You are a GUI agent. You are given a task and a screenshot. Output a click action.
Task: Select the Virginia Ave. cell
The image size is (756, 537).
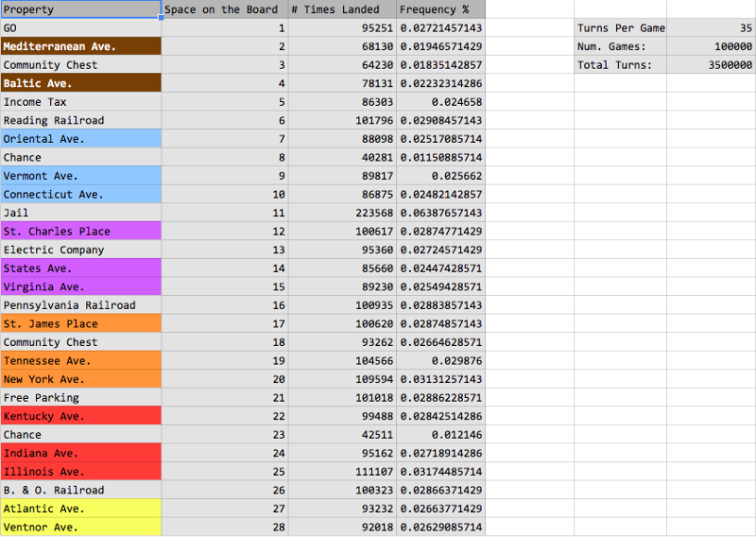[81, 286]
